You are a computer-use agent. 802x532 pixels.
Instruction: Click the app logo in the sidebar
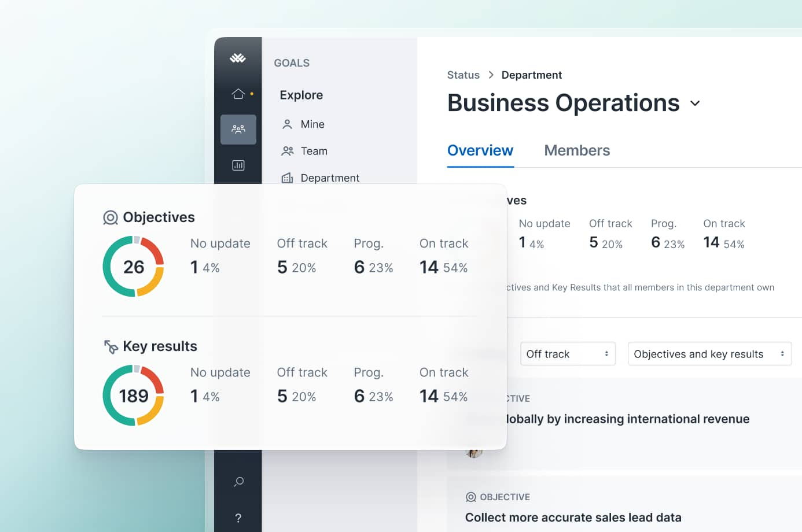click(x=238, y=58)
